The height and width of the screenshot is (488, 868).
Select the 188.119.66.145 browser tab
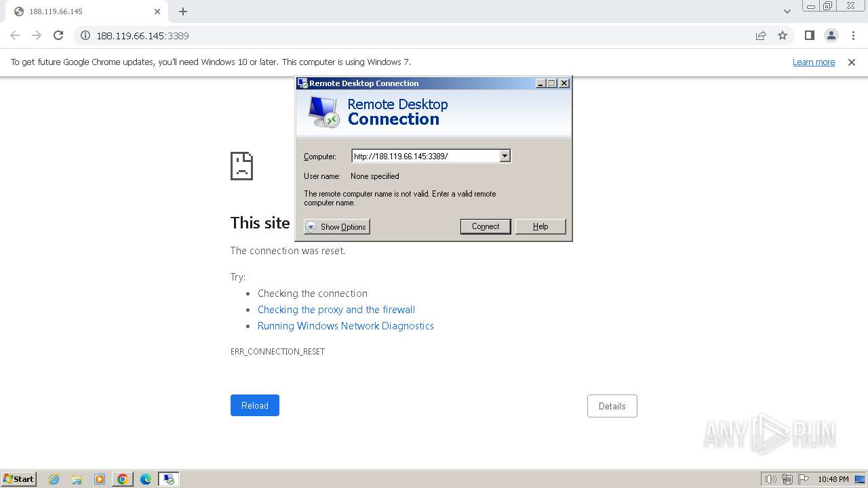tap(87, 12)
